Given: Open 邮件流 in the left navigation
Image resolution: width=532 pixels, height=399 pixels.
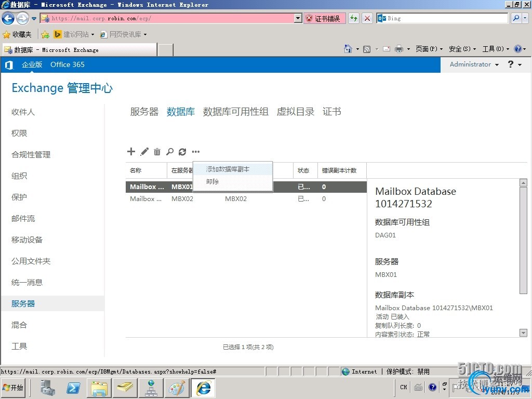Looking at the screenshot, I should (23, 219).
